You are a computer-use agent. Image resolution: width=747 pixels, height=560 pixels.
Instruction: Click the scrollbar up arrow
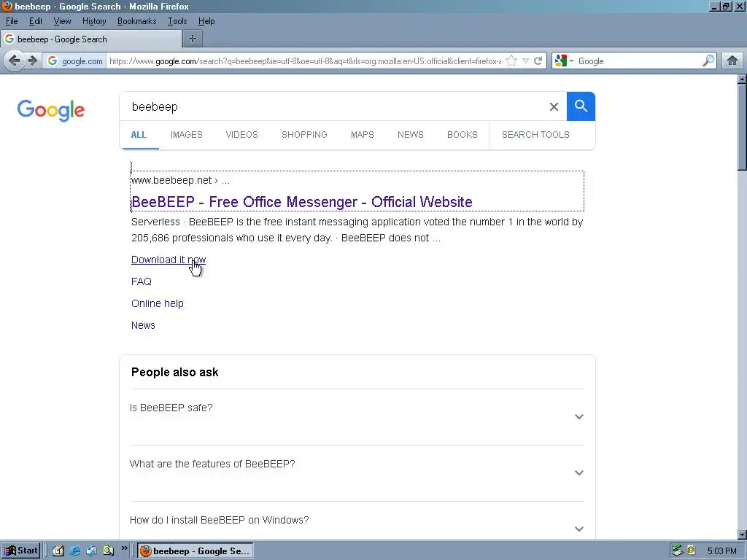coord(742,79)
